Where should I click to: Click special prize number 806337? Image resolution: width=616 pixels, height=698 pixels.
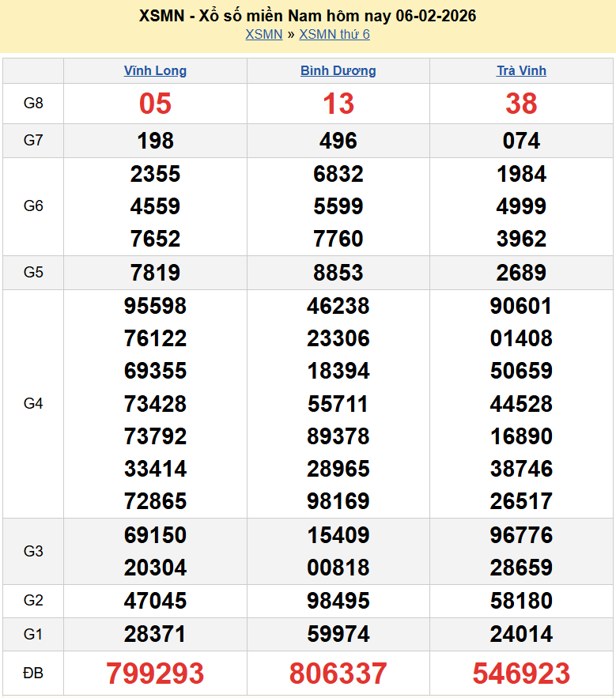tap(338, 673)
